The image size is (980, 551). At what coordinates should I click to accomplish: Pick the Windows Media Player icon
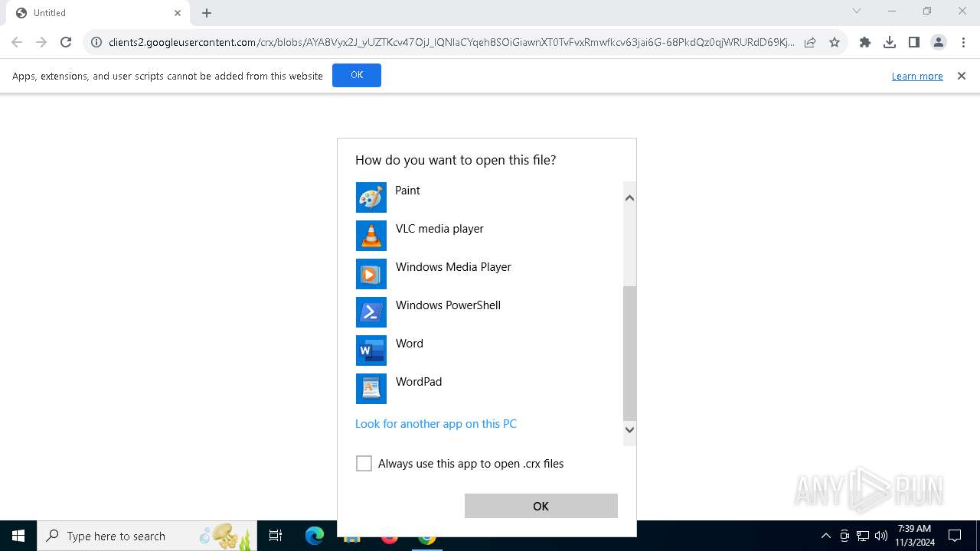pyautogui.click(x=371, y=274)
